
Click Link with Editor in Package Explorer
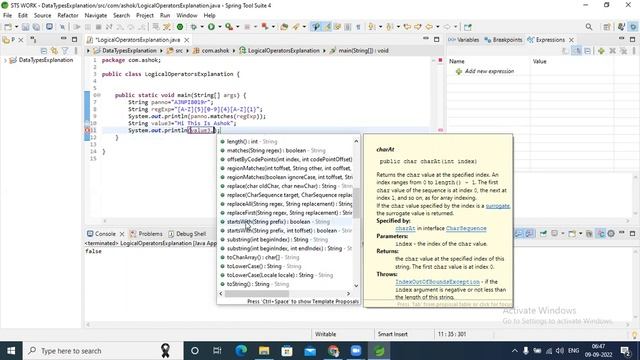(54, 51)
